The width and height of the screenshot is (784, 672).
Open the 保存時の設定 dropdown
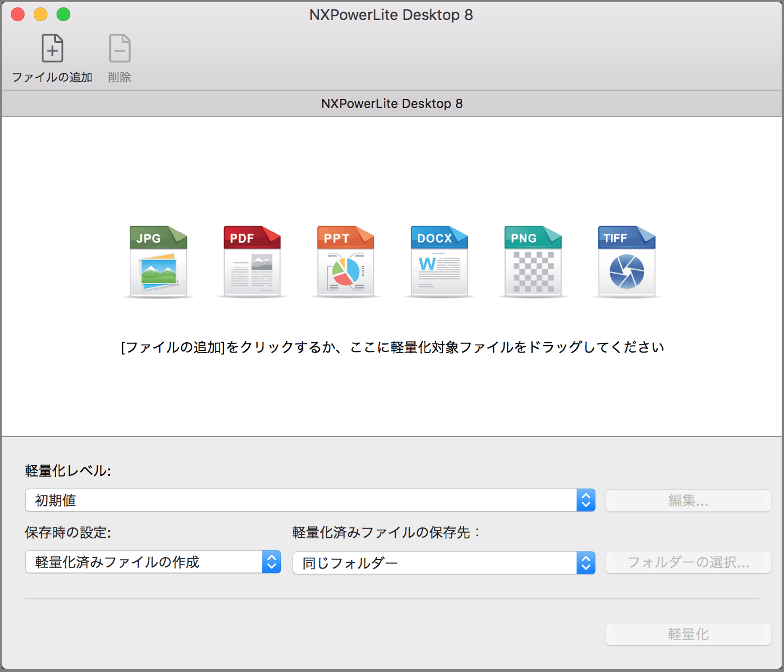tap(153, 562)
